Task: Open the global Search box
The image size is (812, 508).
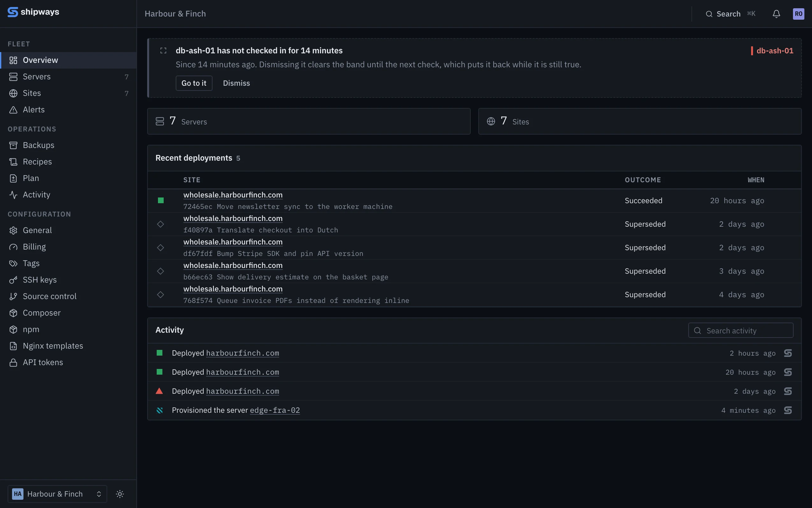Action: 730,14
